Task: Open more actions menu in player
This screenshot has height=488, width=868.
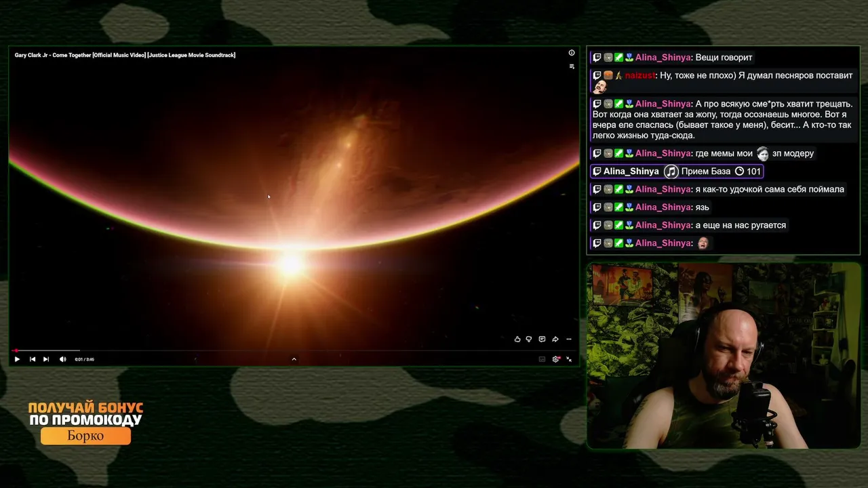Action: click(569, 339)
